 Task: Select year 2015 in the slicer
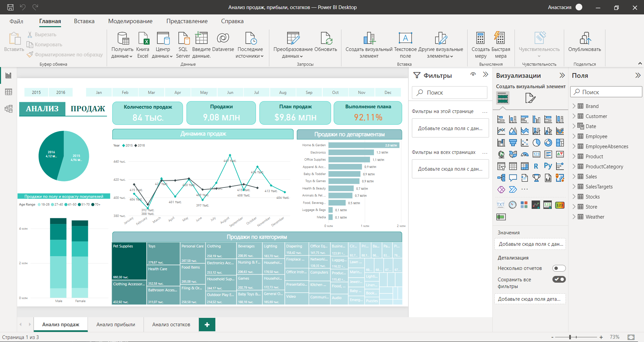[36, 93]
